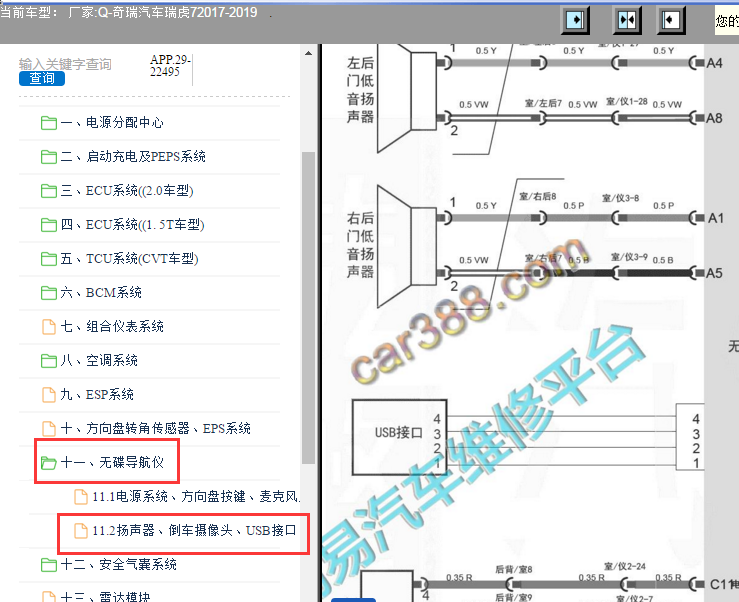This screenshot has height=602, width=739.
Task: Open 九、ESP系统 diagram
Action: pyautogui.click(x=97, y=394)
